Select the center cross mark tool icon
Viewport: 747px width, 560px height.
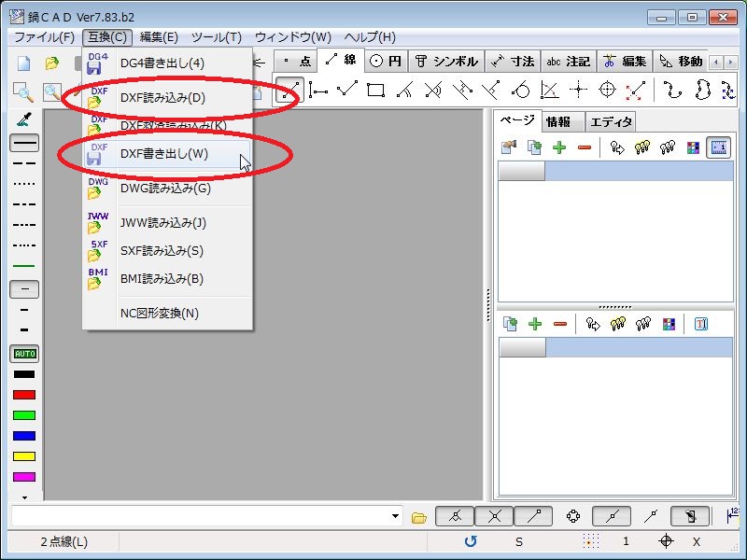pos(578,90)
